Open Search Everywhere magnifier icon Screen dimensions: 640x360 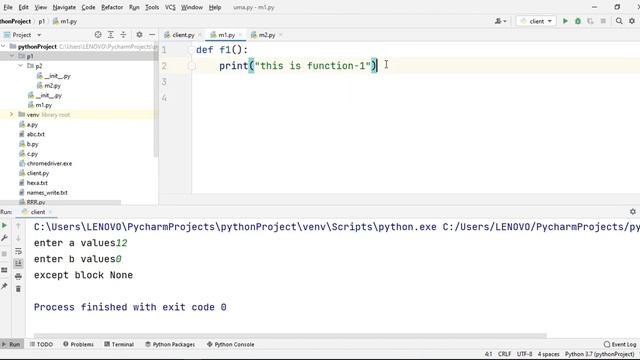(x=619, y=21)
